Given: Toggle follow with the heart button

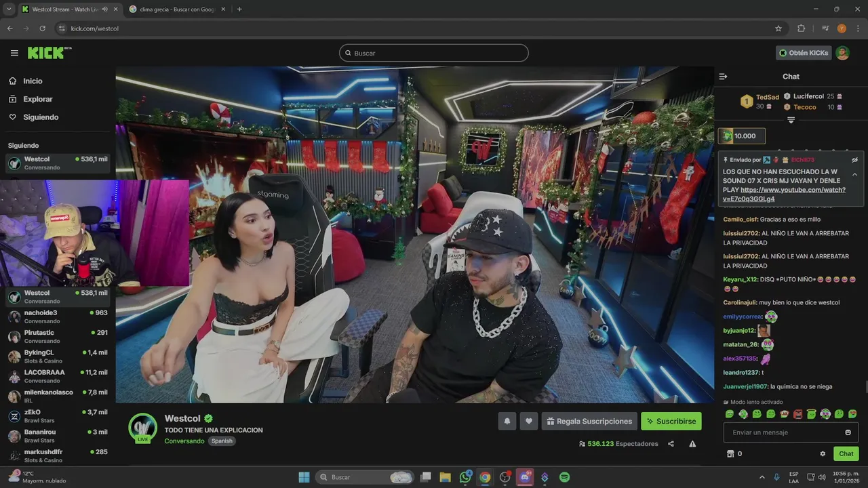Looking at the screenshot, I should [529, 421].
